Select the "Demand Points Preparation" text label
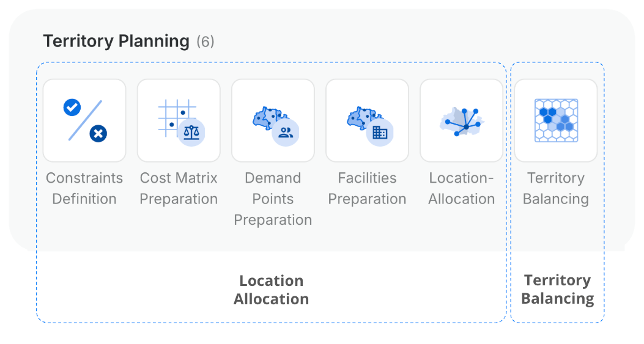Viewport: 644px width, 344px height. (x=273, y=199)
